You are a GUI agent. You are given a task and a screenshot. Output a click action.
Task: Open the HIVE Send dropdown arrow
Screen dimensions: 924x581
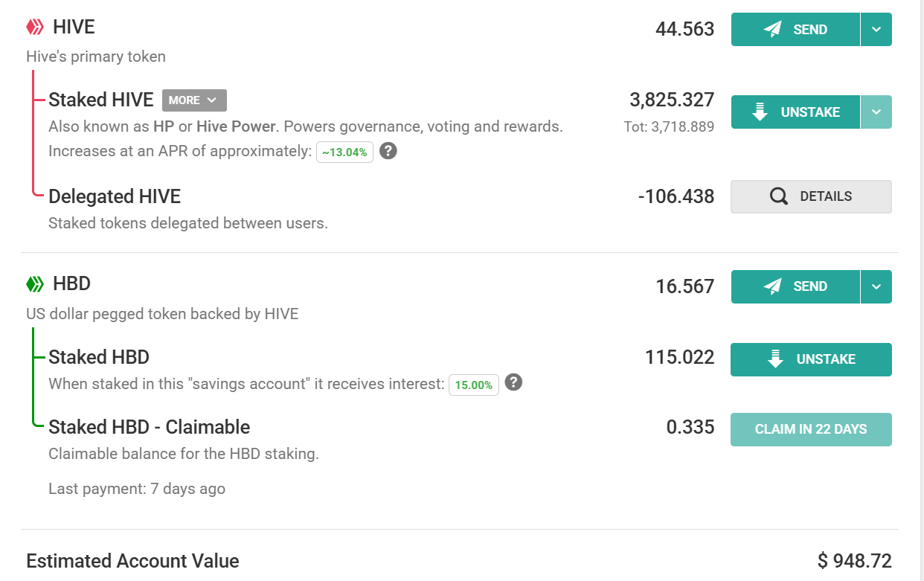[x=876, y=30]
